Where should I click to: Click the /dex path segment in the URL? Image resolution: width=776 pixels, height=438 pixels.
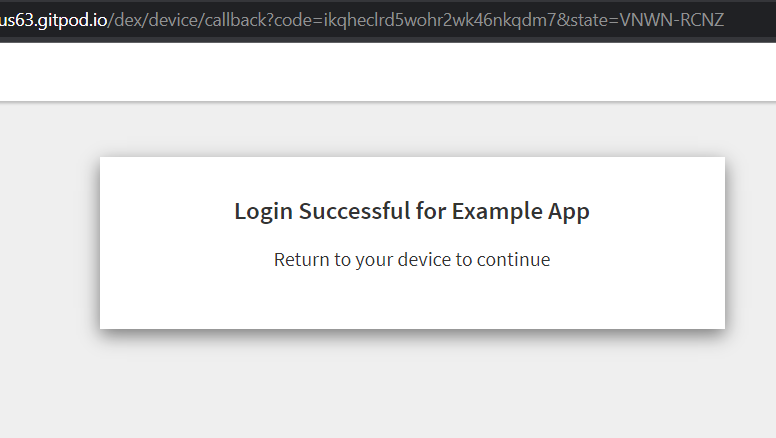[x=127, y=20]
